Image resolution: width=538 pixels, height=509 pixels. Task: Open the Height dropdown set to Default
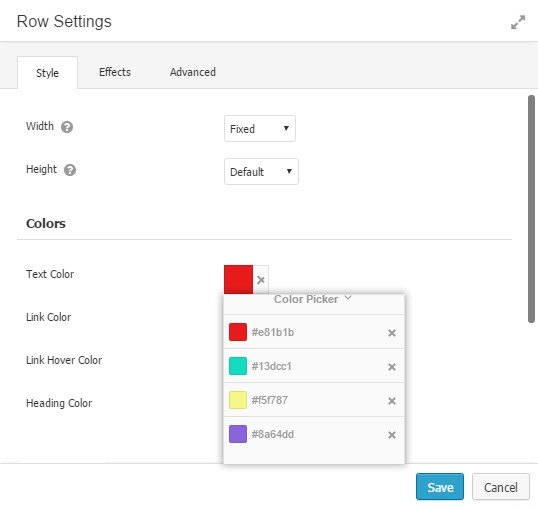click(x=261, y=172)
